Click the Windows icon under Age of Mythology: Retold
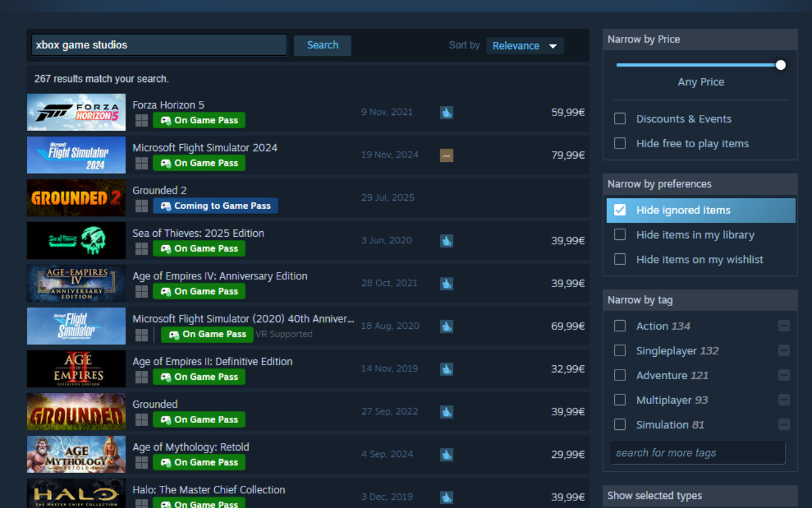The image size is (812, 508). pos(141,462)
